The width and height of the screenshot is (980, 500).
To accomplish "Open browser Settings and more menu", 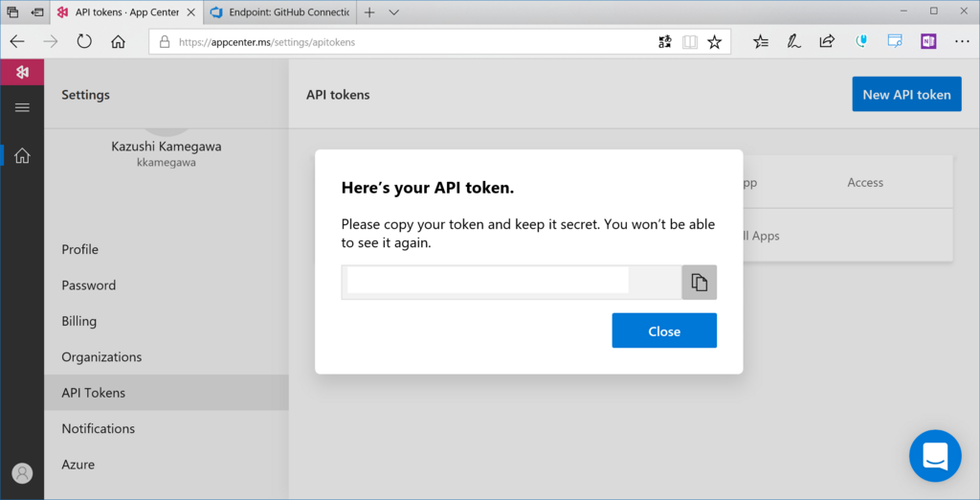I will (x=962, y=42).
